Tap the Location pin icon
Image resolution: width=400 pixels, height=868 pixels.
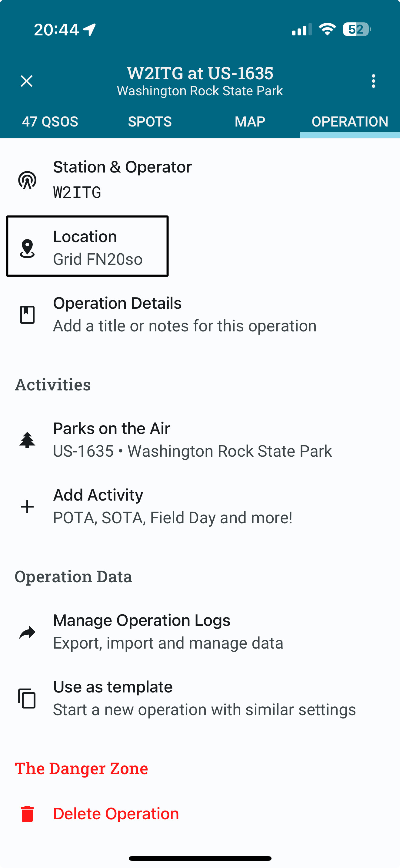click(27, 249)
